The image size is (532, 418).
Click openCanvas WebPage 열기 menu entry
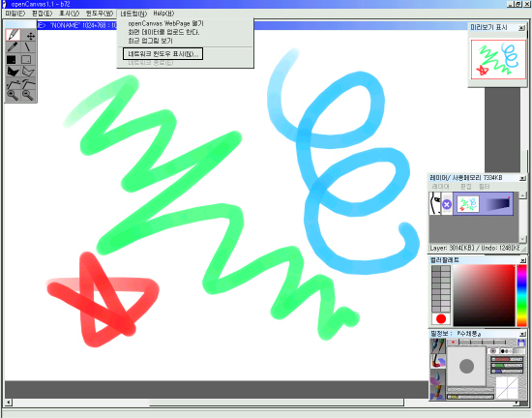pyautogui.click(x=165, y=23)
